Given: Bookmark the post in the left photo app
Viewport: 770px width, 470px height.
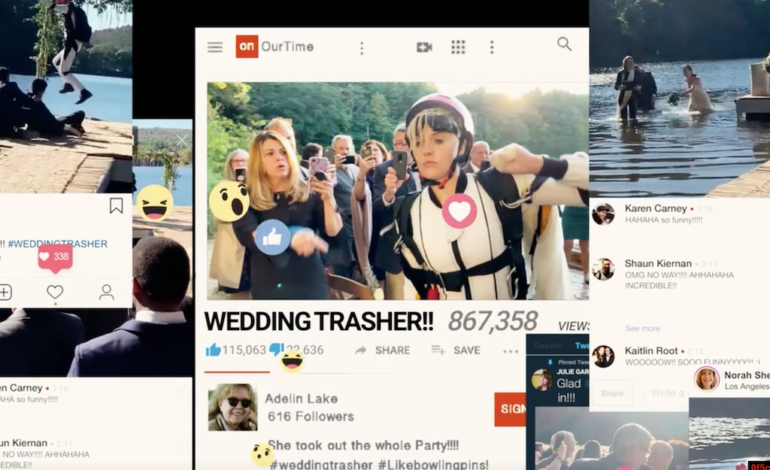Looking at the screenshot, I should tap(116, 206).
